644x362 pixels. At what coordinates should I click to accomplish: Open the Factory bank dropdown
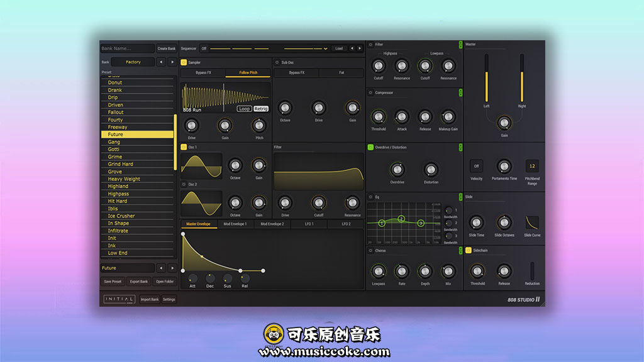click(133, 62)
